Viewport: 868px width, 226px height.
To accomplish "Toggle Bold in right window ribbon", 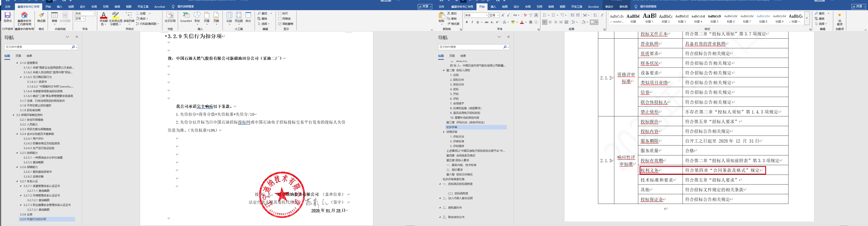I will coord(467,22).
